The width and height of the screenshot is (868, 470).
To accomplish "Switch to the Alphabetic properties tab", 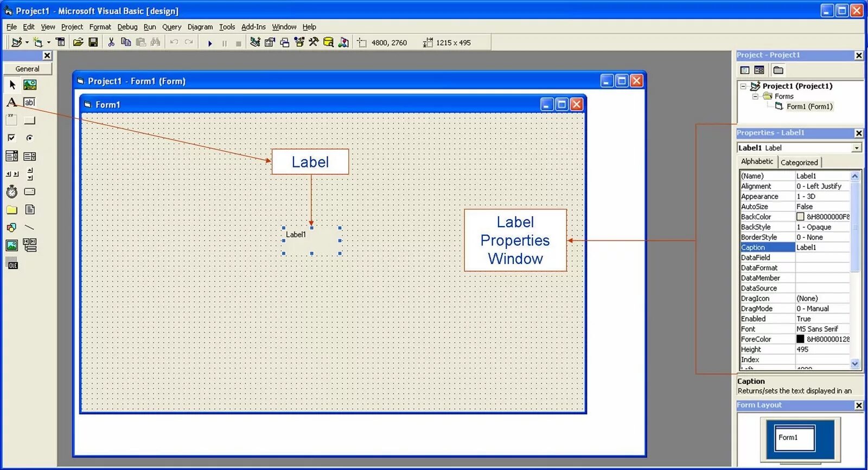I will coord(757,162).
